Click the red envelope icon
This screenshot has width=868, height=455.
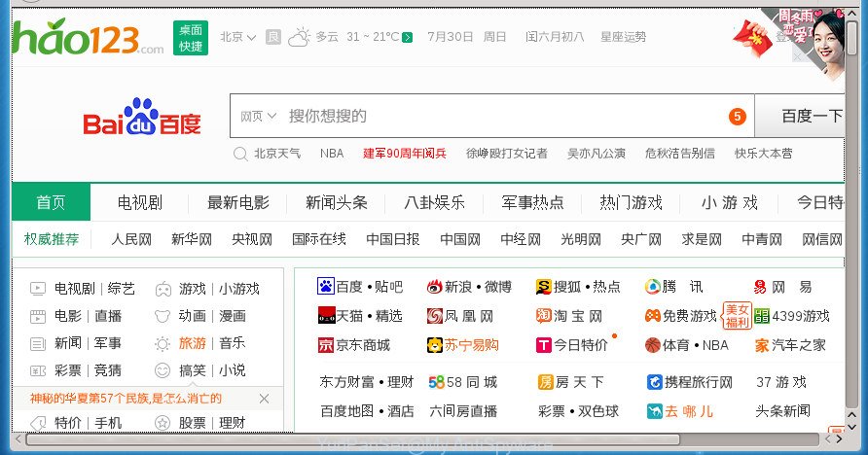coord(752,38)
